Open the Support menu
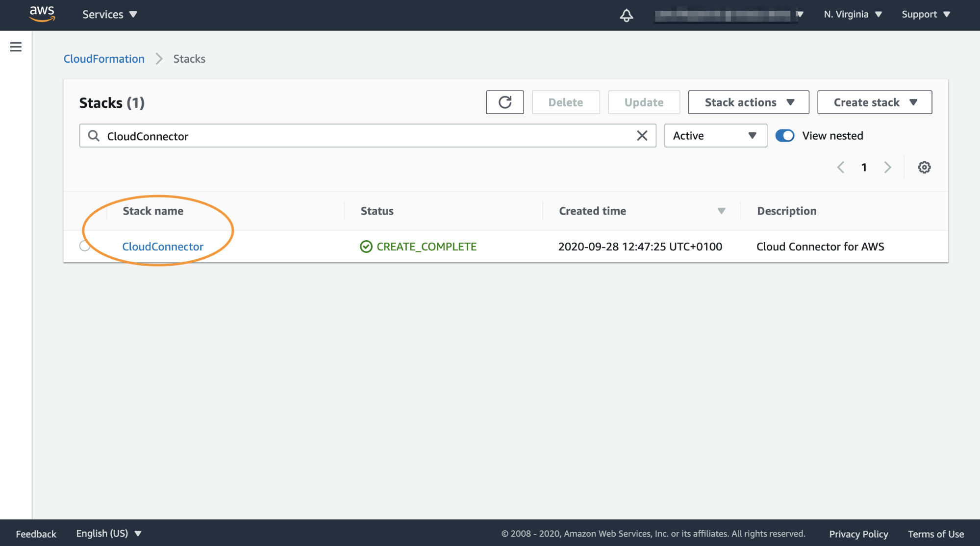 tap(926, 15)
